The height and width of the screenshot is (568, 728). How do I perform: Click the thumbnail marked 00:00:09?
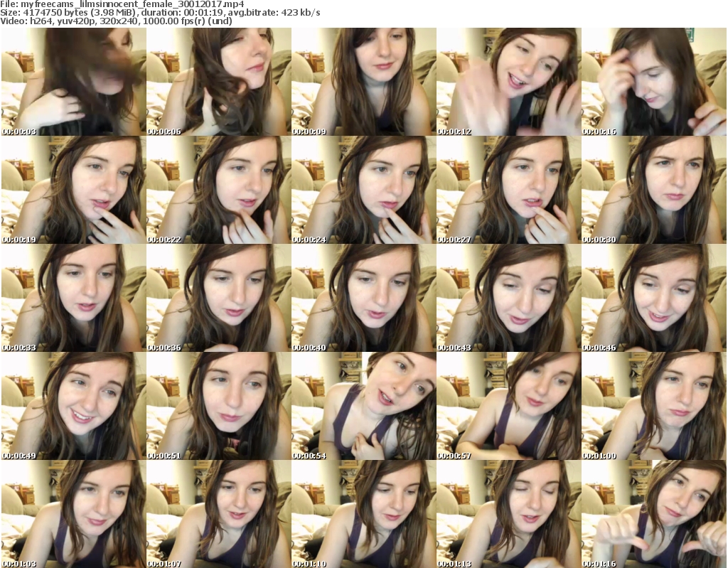[x=364, y=82]
